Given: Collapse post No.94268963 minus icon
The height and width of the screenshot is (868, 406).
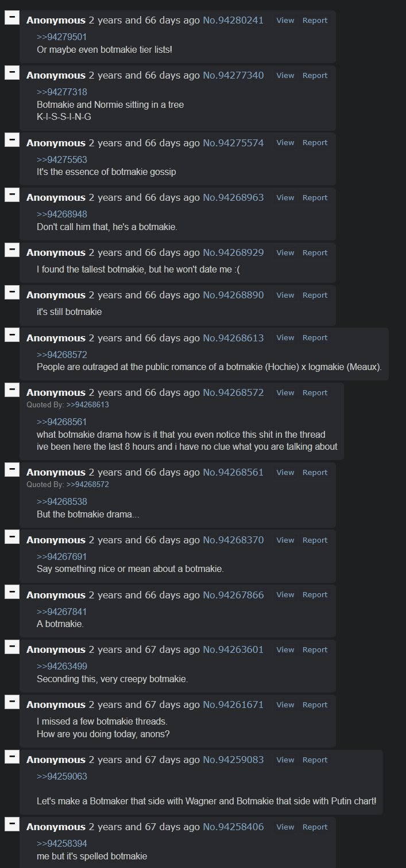Looking at the screenshot, I should (12, 195).
